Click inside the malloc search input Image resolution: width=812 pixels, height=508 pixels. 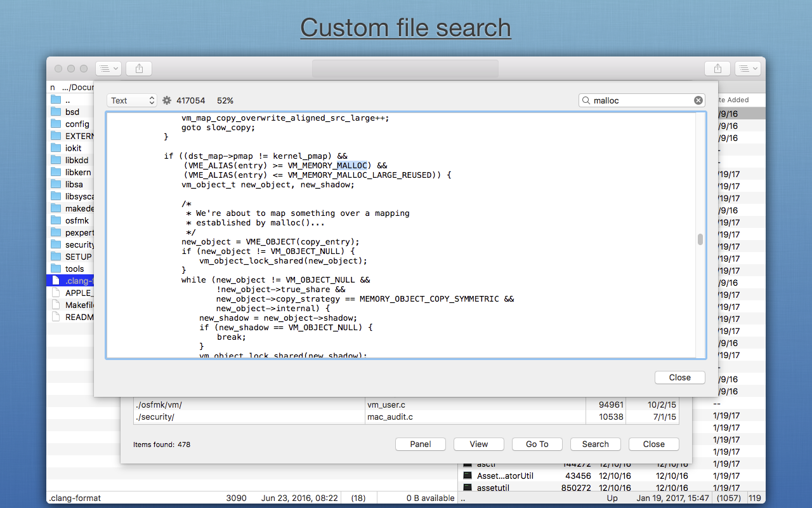tap(641, 100)
